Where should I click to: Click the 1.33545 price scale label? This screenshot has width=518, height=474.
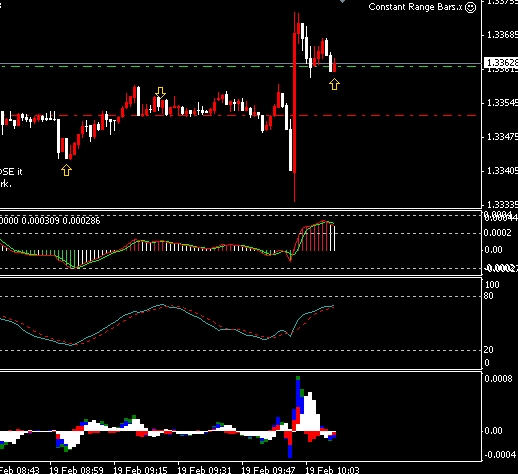(x=502, y=103)
